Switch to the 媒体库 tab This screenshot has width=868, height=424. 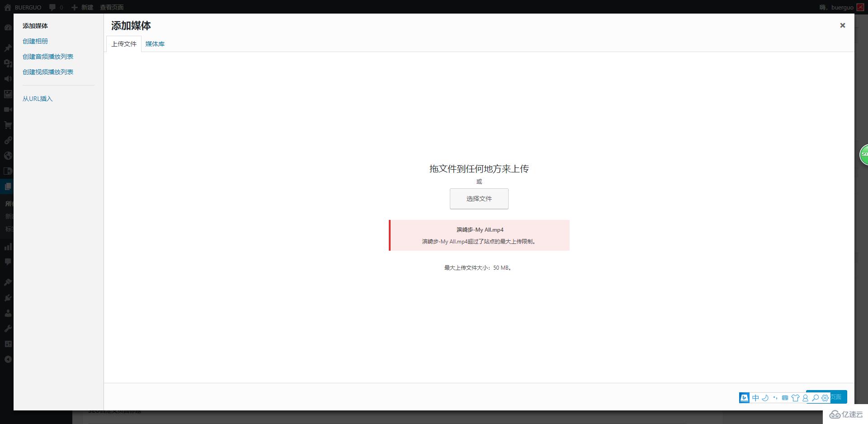click(x=155, y=44)
